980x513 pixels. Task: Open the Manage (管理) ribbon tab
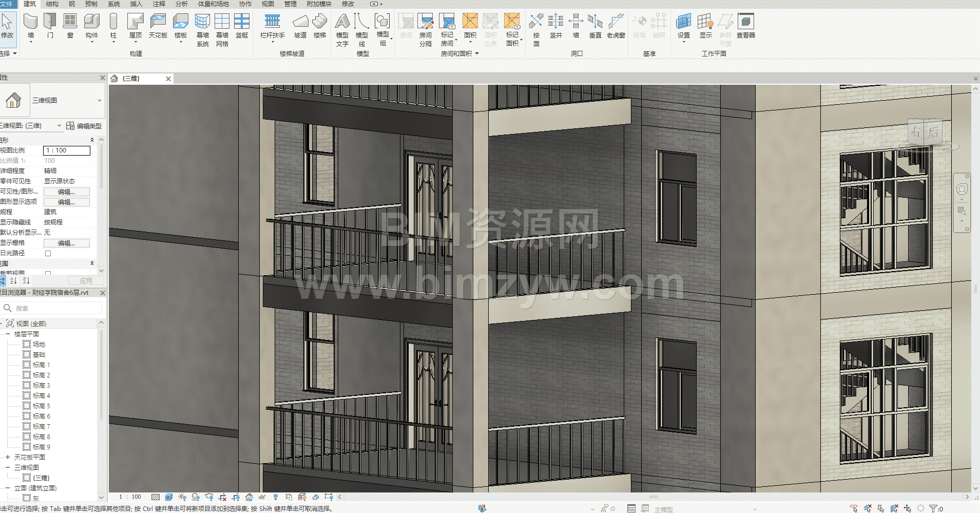(291, 4)
